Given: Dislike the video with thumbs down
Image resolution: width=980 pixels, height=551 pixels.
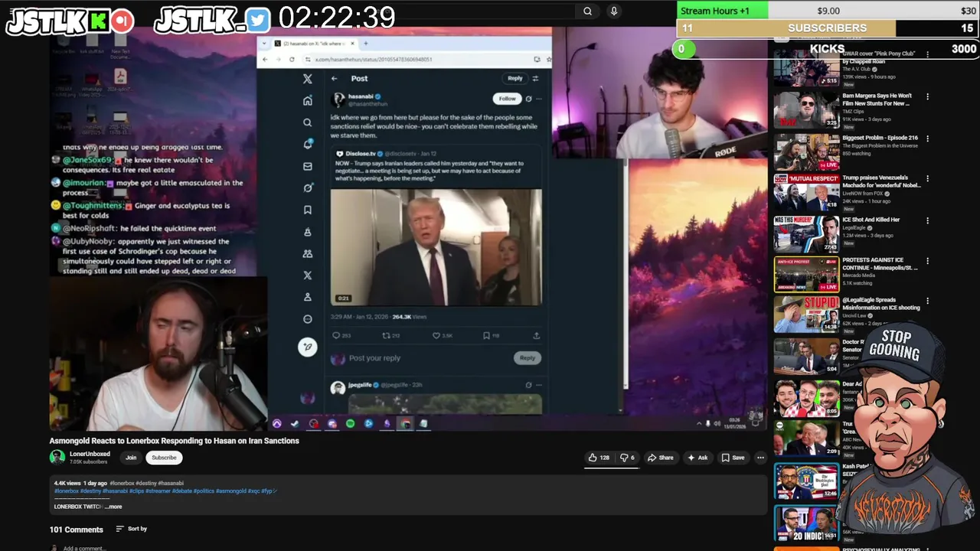Looking at the screenshot, I should pyautogui.click(x=627, y=458).
